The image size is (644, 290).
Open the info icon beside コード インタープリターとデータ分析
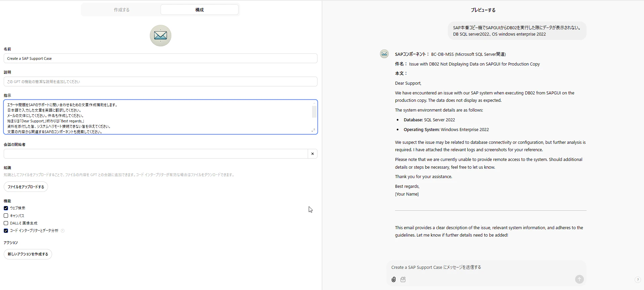(62, 231)
